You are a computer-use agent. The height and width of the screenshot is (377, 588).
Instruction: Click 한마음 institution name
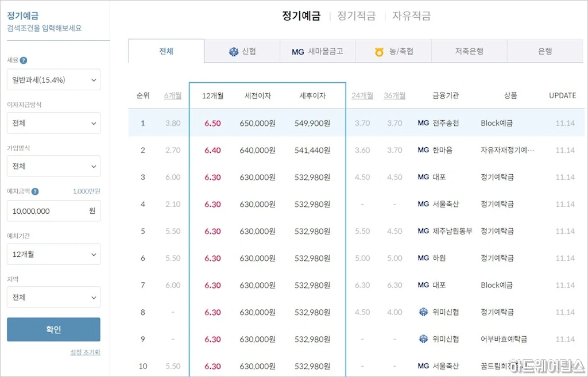(x=442, y=150)
